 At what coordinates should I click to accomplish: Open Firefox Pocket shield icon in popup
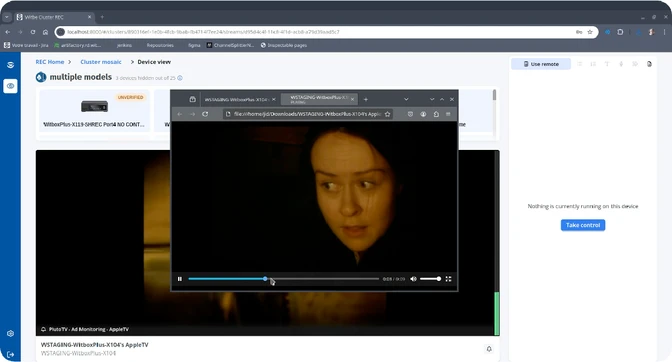(410, 114)
